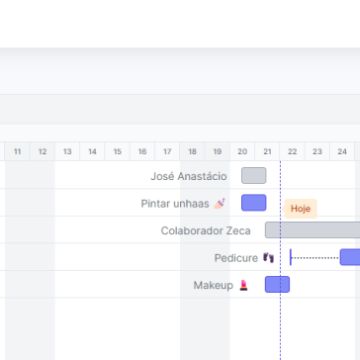360x360 pixels.
Task: Click the Pedicure start marker line
Action: pyautogui.click(x=291, y=257)
